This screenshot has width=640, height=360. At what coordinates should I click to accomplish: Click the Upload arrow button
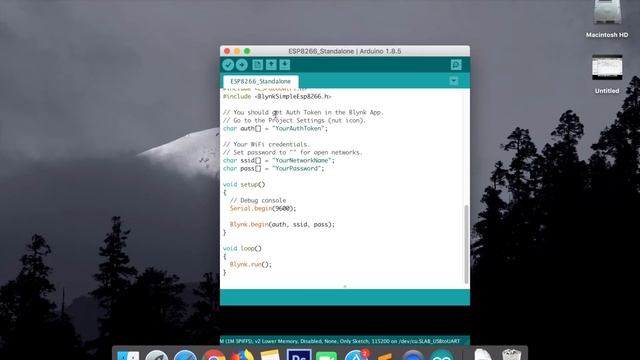(242, 65)
